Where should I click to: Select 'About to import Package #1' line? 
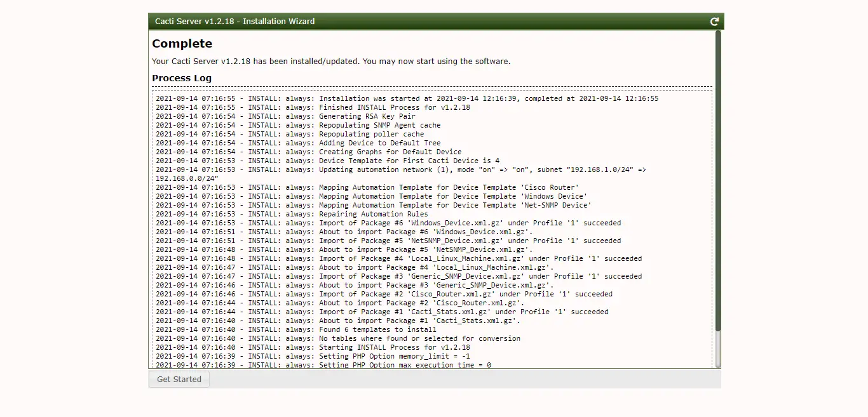point(338,321)
